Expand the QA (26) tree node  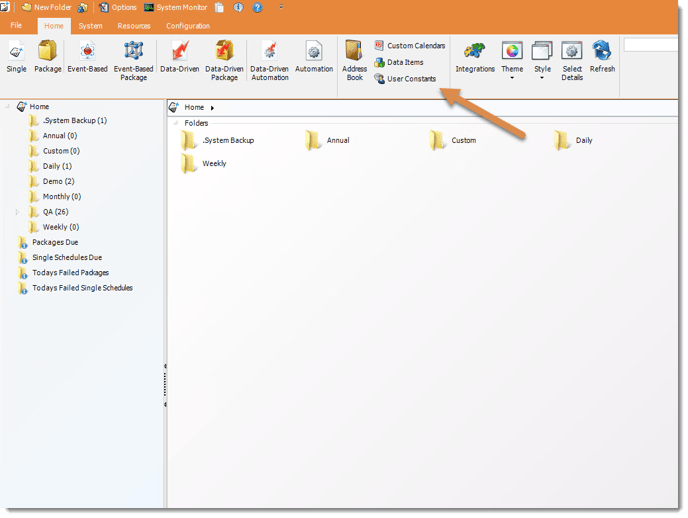point(17,212)
